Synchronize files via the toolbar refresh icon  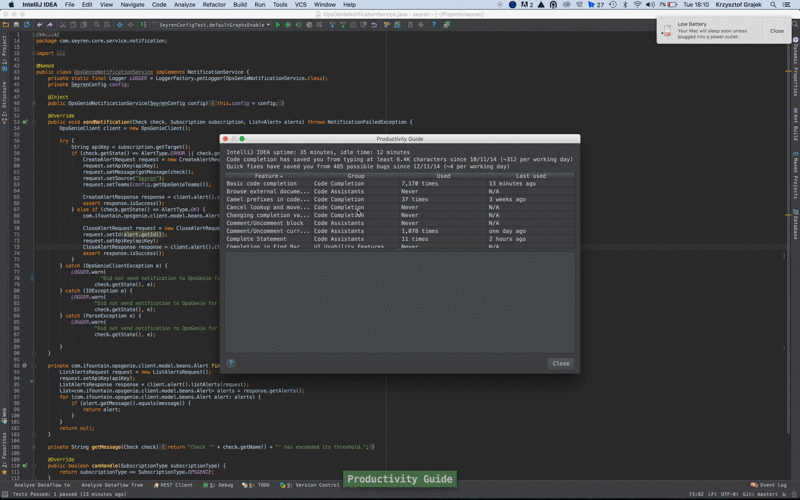coord(27,24)
